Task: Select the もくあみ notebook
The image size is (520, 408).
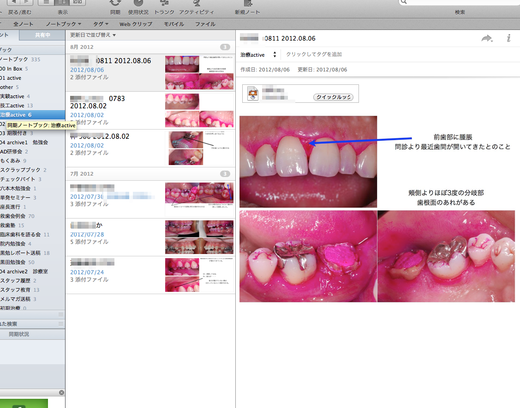Action: click(32, 161)
